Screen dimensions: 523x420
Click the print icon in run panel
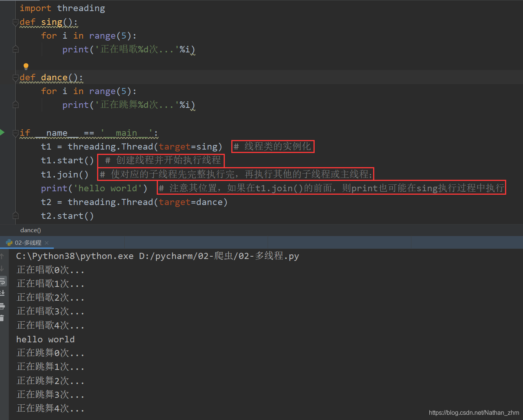[x=2, y=306]
